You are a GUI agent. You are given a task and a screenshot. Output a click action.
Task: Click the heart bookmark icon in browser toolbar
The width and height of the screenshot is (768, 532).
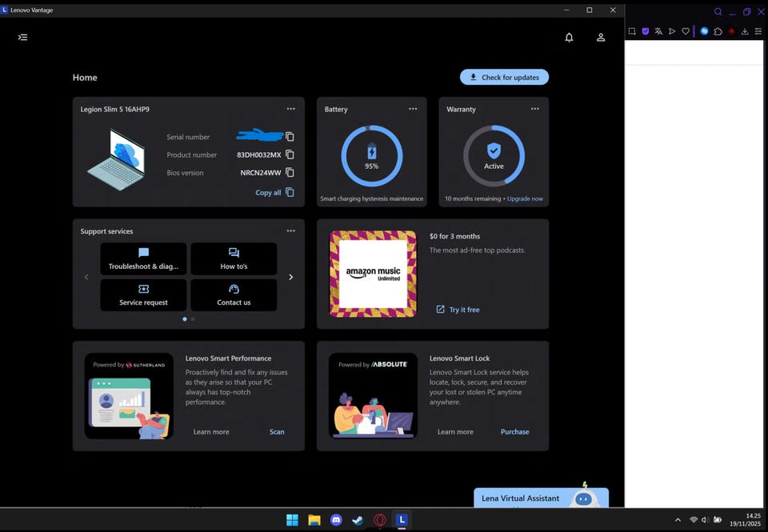686,31
